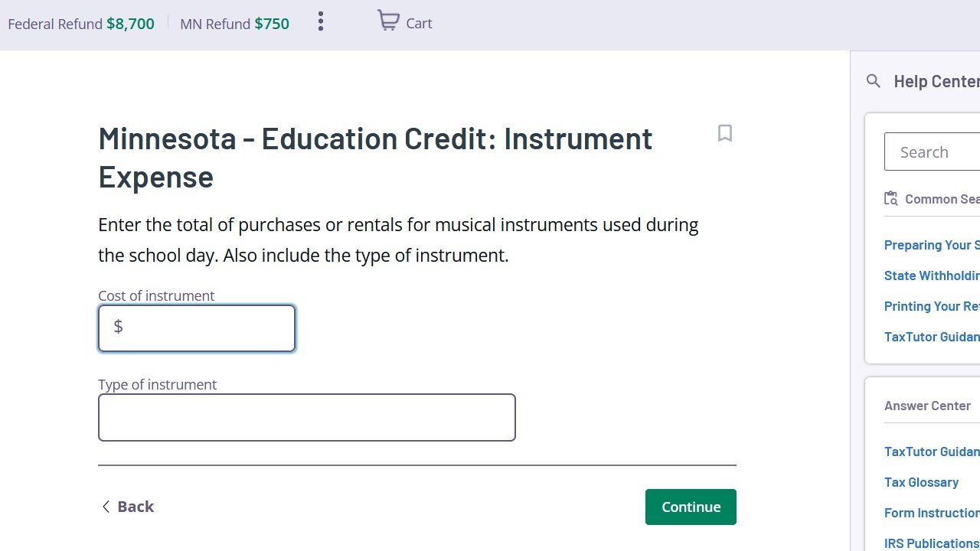Open the Form Instructions link
This screenshot has height=551, width=980.
point(932,513)
